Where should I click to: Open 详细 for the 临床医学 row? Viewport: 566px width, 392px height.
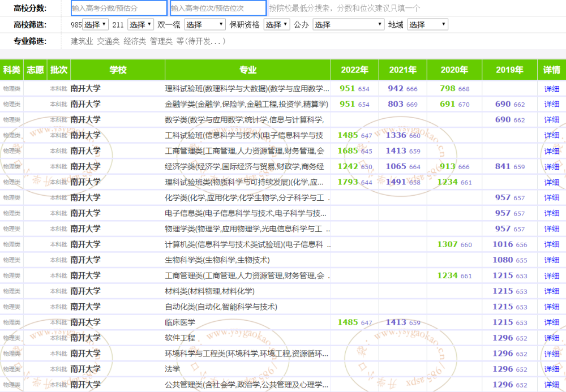551,322
